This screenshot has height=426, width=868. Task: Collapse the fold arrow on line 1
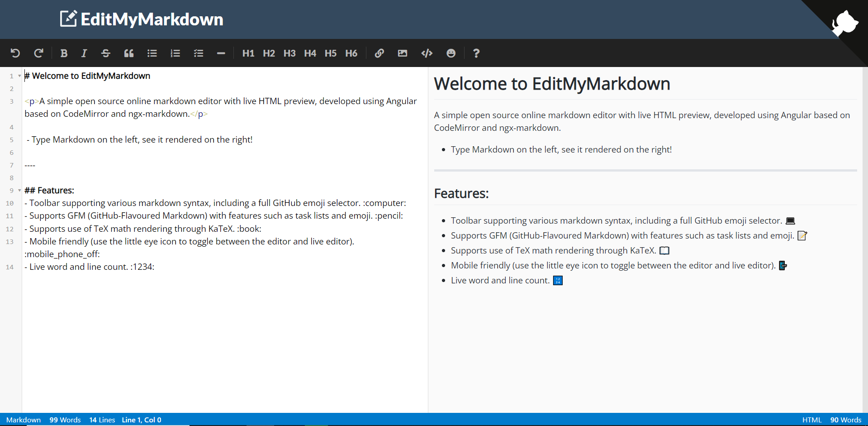pos(19,76)
